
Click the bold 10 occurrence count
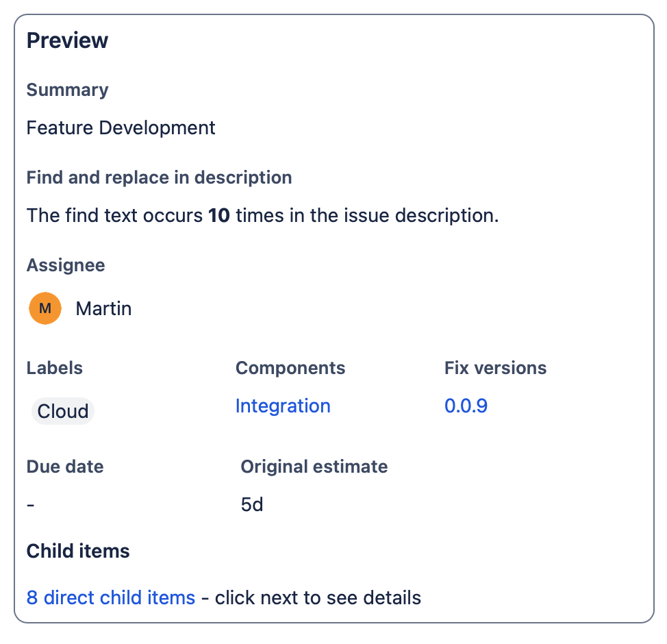pos(219,216)
